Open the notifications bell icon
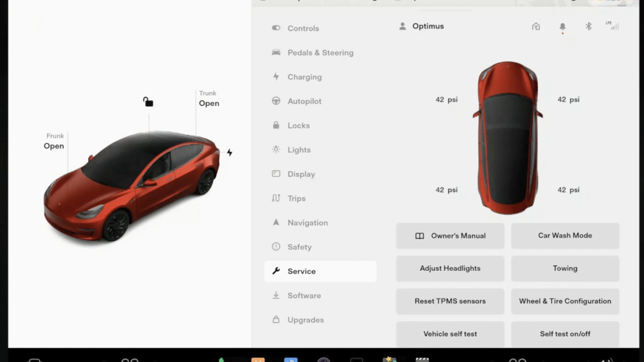The width and height of the screenshot is (644, 362). (562, 26)
